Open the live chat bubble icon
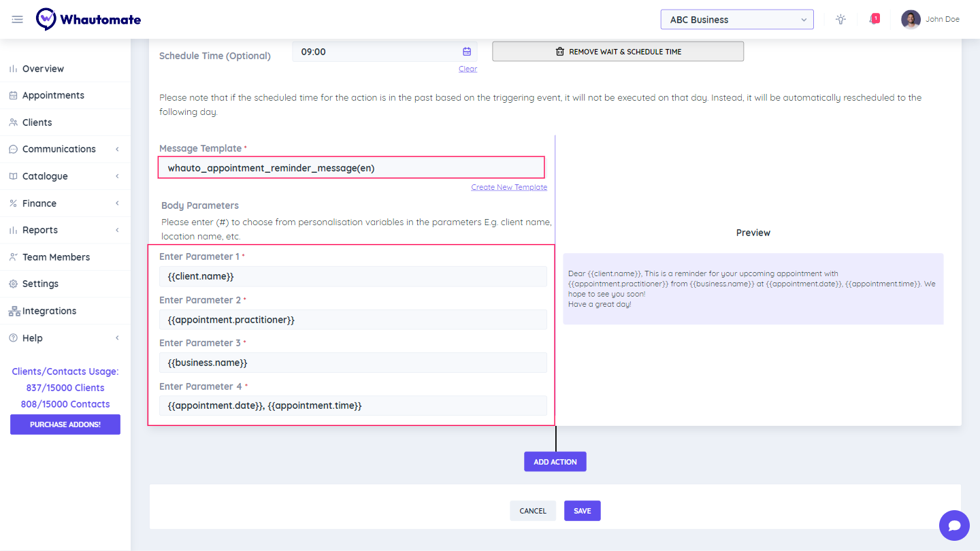Image resolution: width=980 pixels, height=551 pixels. click(954, 525)
